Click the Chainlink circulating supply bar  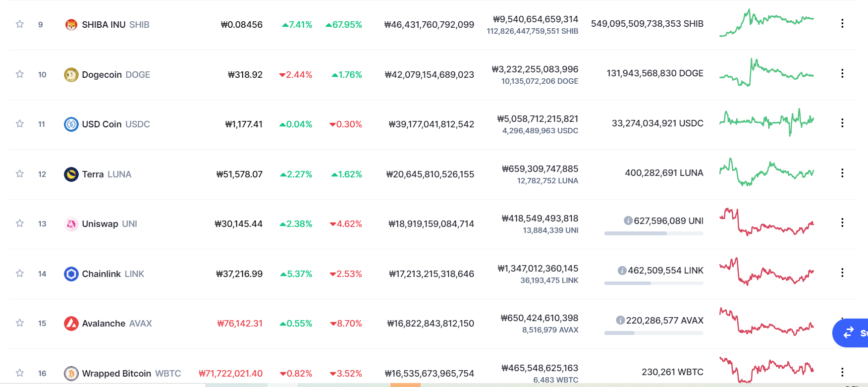click(x=654, y=283)
